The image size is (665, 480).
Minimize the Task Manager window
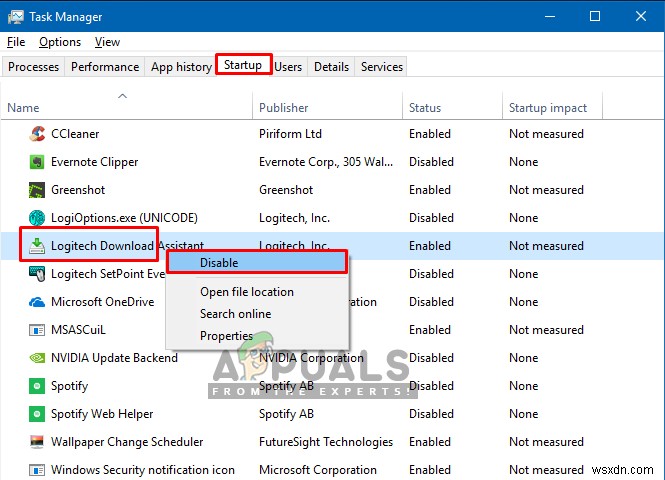pyautogui.click(x=550, y=17)
